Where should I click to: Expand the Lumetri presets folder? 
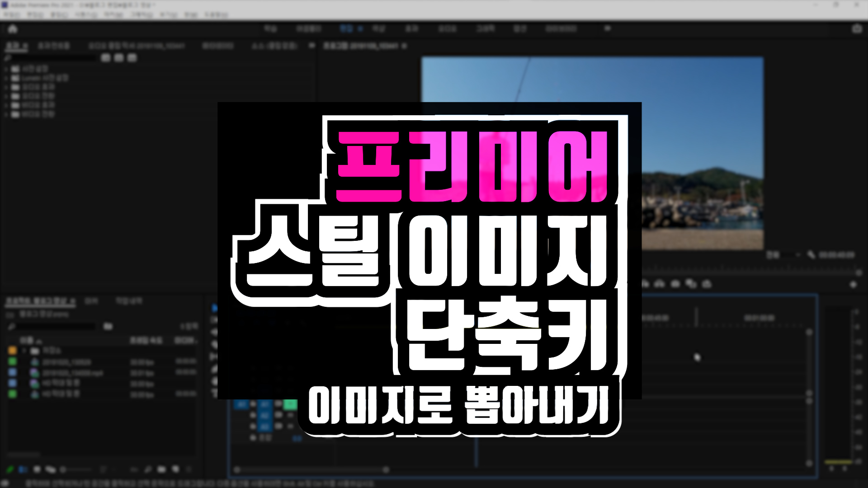6,78
